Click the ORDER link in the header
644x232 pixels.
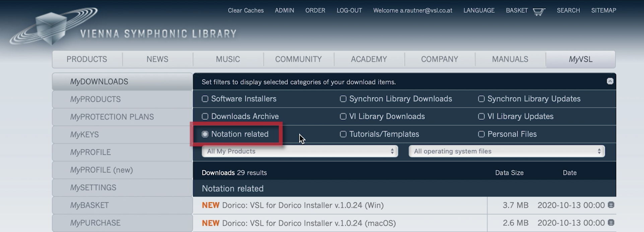315,10
